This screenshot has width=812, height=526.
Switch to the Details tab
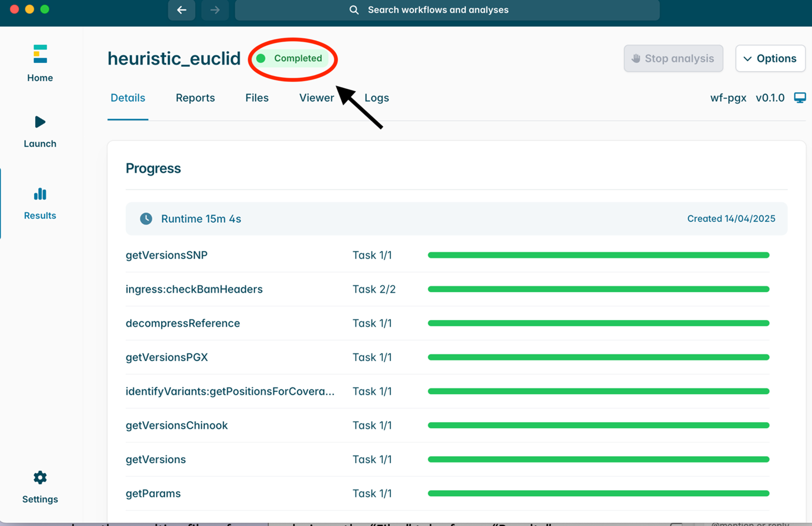coord(128,98)
